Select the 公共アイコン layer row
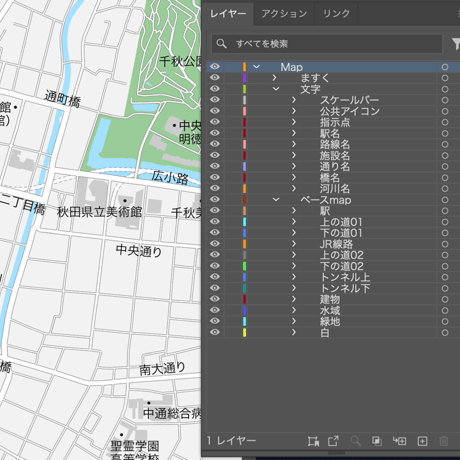The height and width of the screenshot is (460, 460). (333, 111)
